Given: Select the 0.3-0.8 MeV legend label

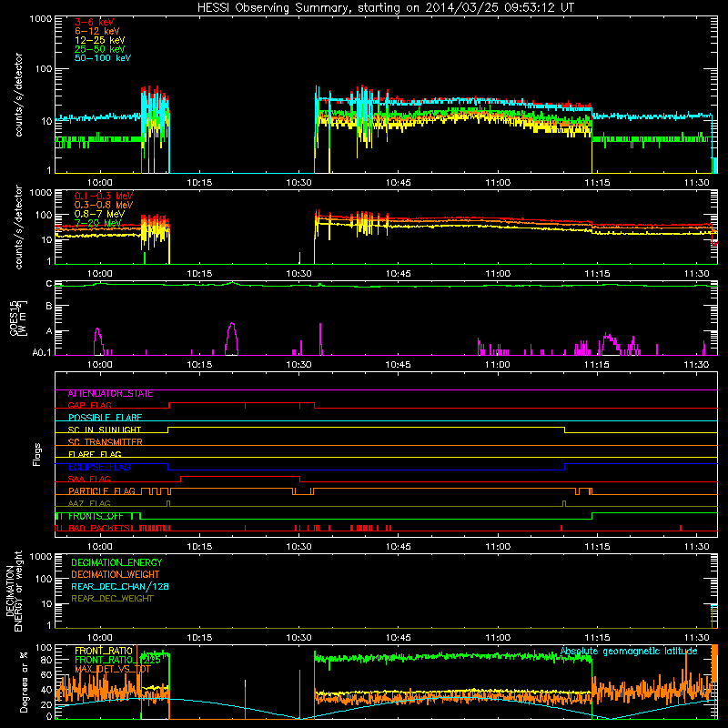Looking at the screenshot, I should coord(104,205).
